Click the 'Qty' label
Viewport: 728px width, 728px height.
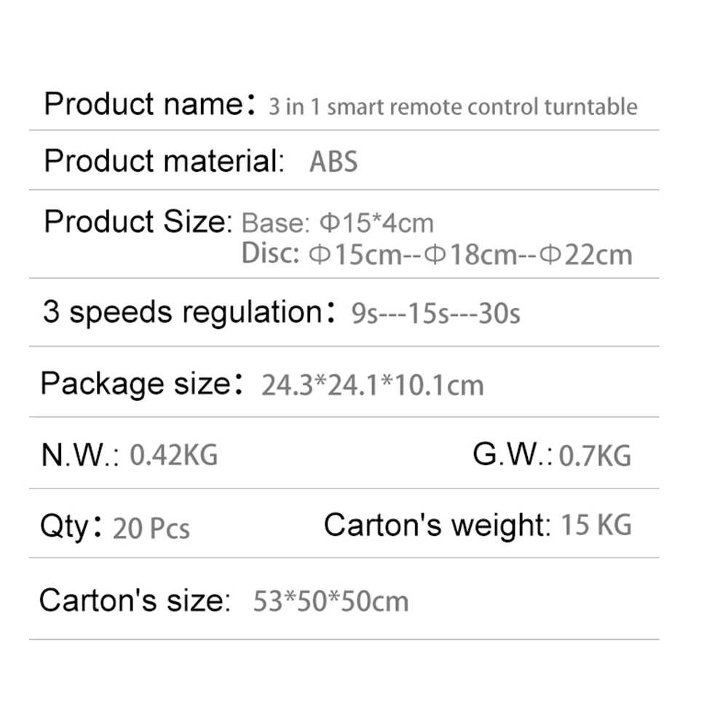click(71, 527)
